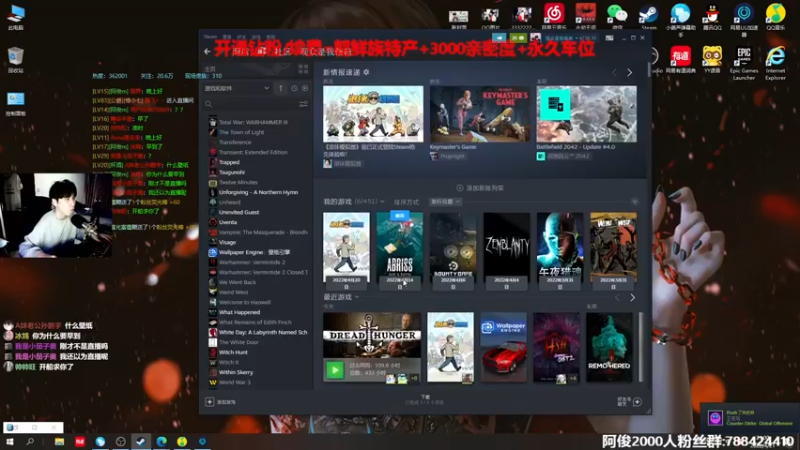Go to next page of recent games
Viewport: 800px width, 450px height.
pyautogui.click(x=633, y=297)
